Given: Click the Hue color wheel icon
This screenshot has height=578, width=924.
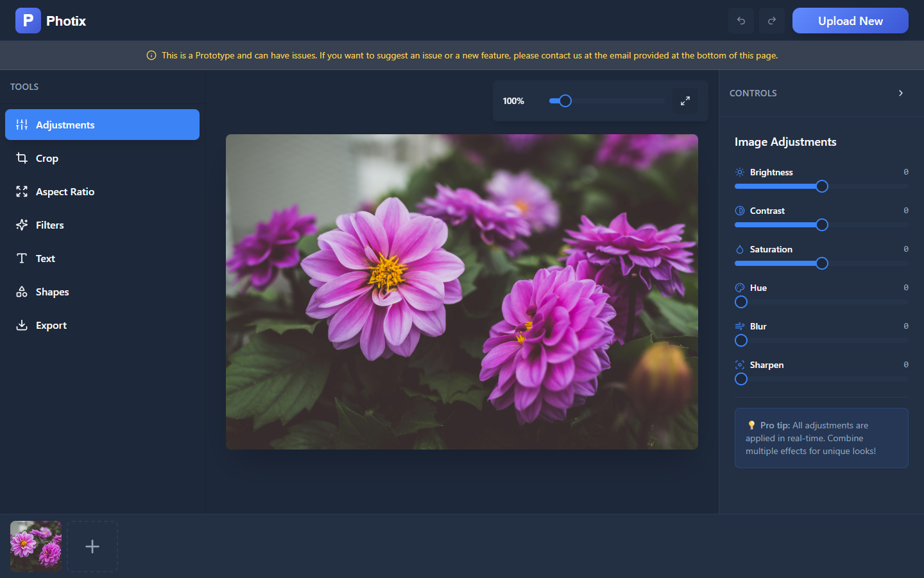Looking at the screenshot, I should (739, 287).
